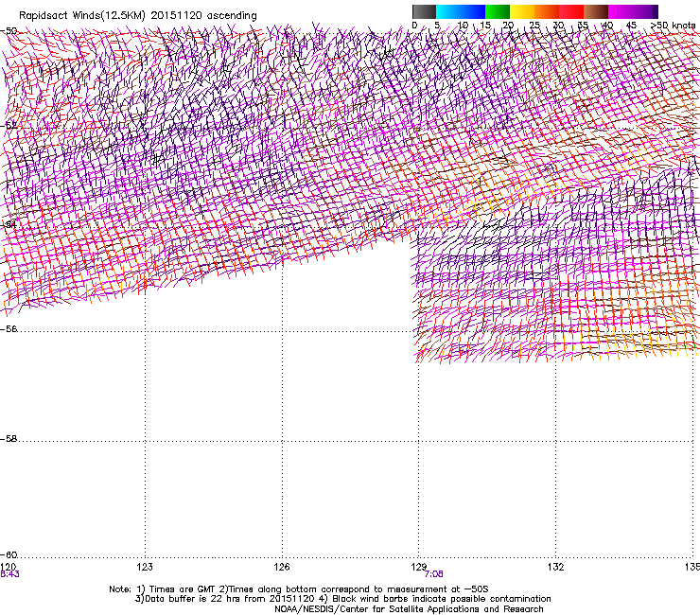The image size is (700, 615).
Task: Click the ">50 knots" legend label
Action: click(673, 26)
